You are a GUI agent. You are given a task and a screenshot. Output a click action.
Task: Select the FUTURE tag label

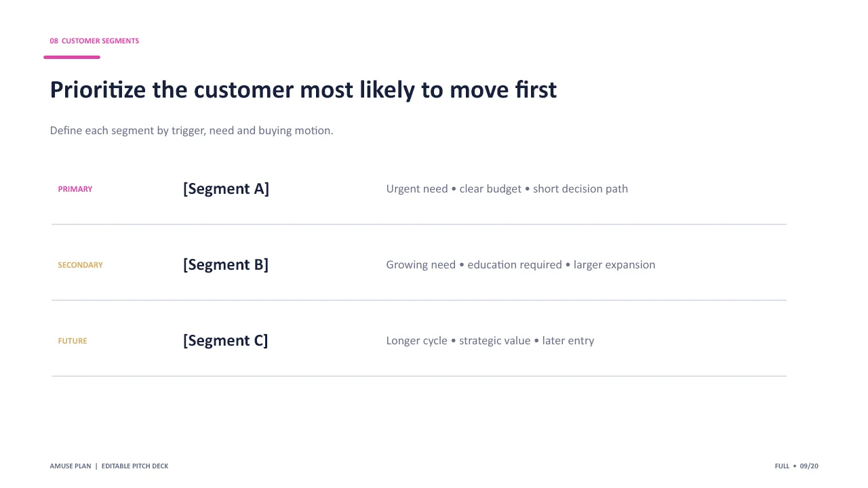click(73, 341)
